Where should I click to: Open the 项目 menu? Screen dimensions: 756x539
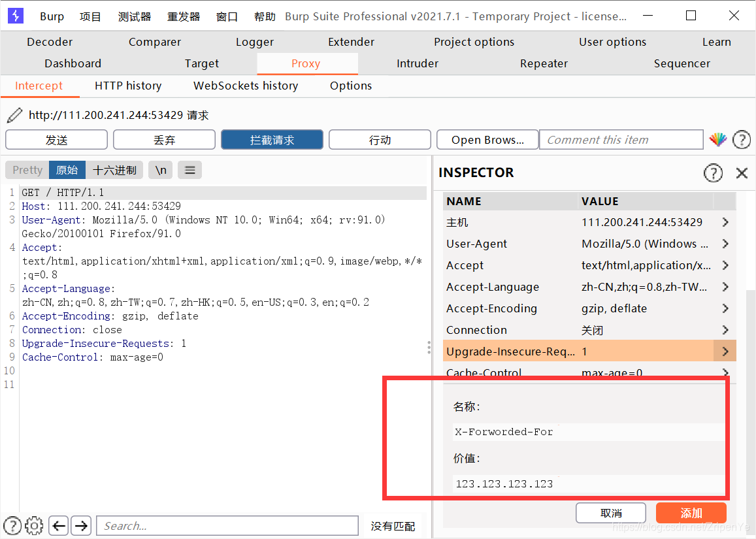90,16
